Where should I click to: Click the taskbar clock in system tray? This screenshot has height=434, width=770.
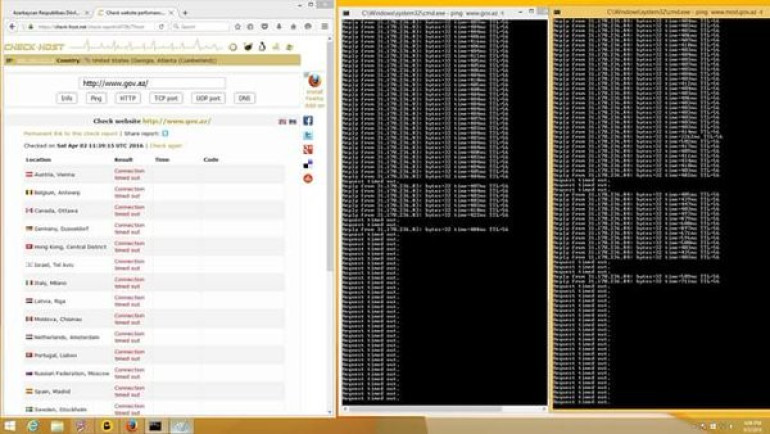(752, 426)
